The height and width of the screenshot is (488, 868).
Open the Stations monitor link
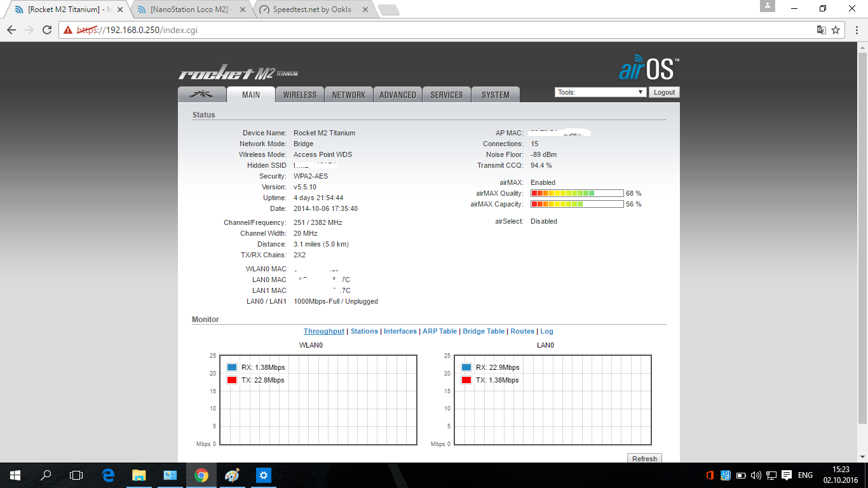(x=364, y=331)
